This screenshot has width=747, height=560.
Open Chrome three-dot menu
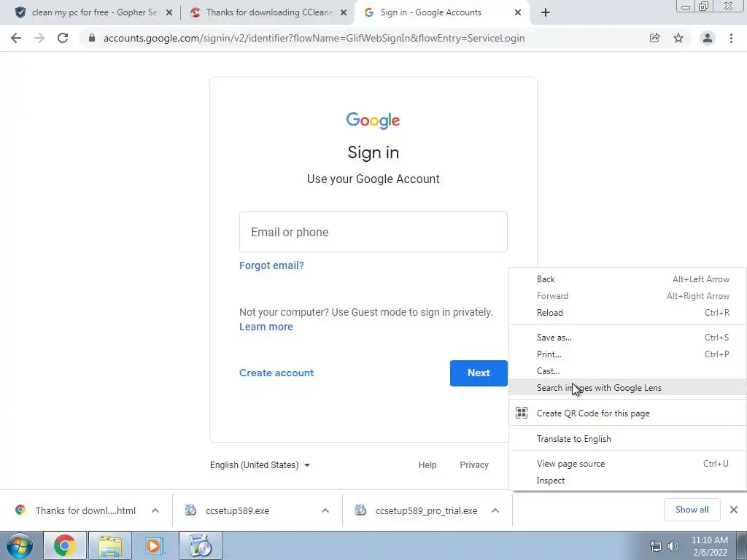tap(731, 38)
